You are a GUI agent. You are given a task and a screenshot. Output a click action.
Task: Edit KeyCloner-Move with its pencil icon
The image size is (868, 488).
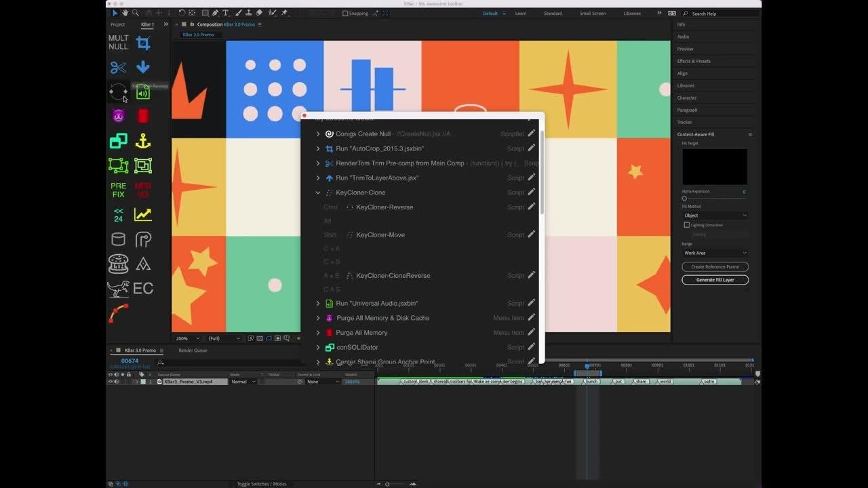pos(532,235)
